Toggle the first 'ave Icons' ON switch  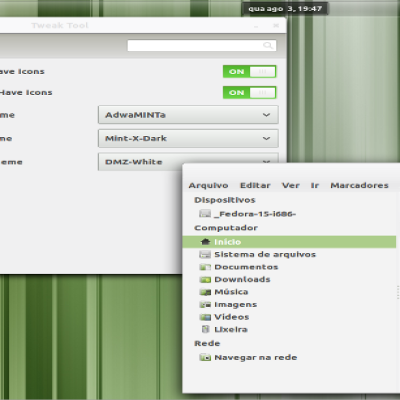(249, 71)
